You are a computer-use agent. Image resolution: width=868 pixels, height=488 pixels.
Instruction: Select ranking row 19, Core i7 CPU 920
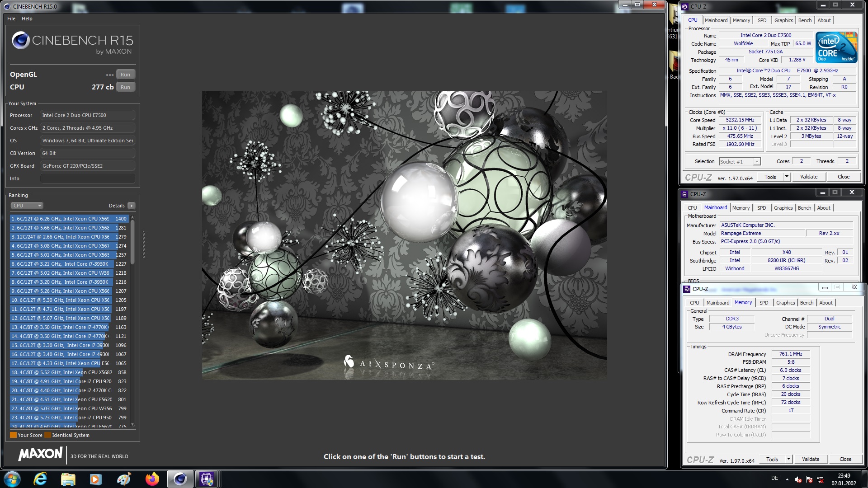tap(70, 381)
